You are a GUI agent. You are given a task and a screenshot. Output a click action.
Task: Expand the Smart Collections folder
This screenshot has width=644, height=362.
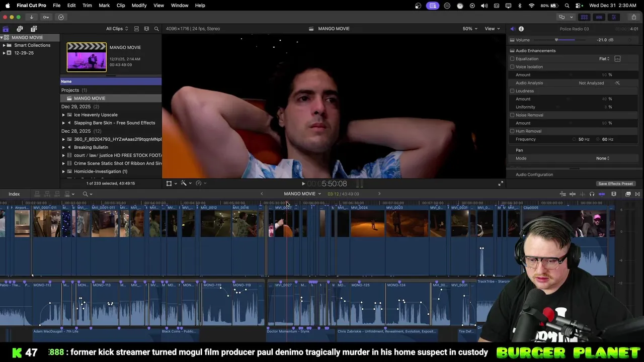point(4,45)
